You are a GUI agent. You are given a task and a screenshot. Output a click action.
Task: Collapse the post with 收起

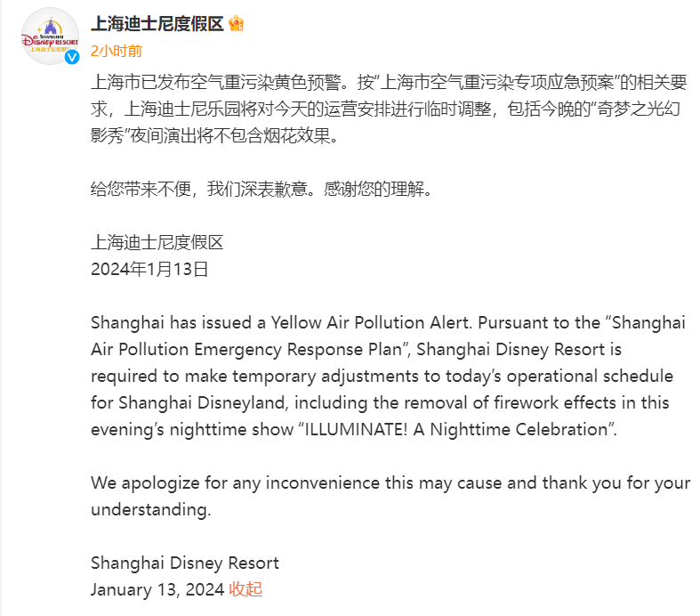point(245,589)
